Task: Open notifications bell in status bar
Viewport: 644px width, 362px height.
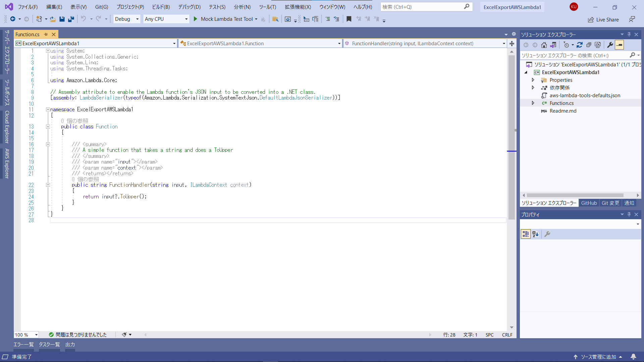Action: (633, 357)
